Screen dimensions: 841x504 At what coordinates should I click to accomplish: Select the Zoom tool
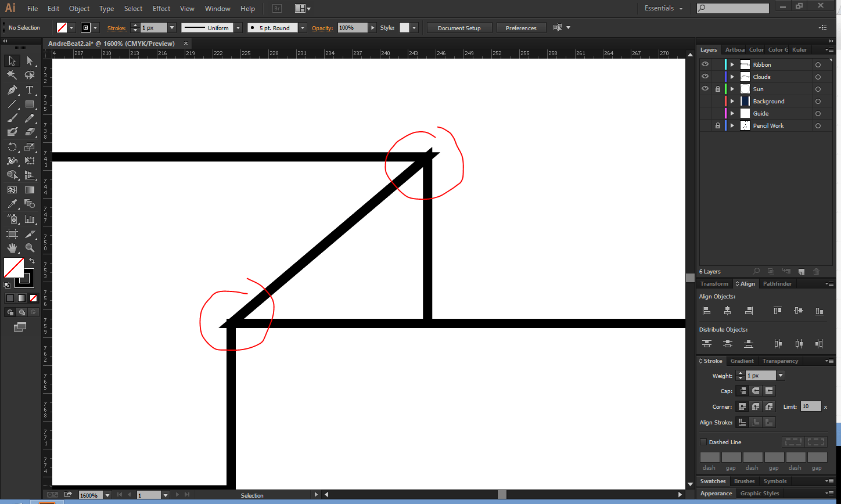30,247
